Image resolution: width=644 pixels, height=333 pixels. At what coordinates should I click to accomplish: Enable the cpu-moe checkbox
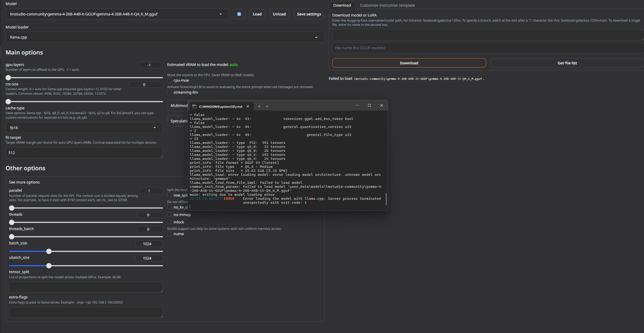[169, 80]
